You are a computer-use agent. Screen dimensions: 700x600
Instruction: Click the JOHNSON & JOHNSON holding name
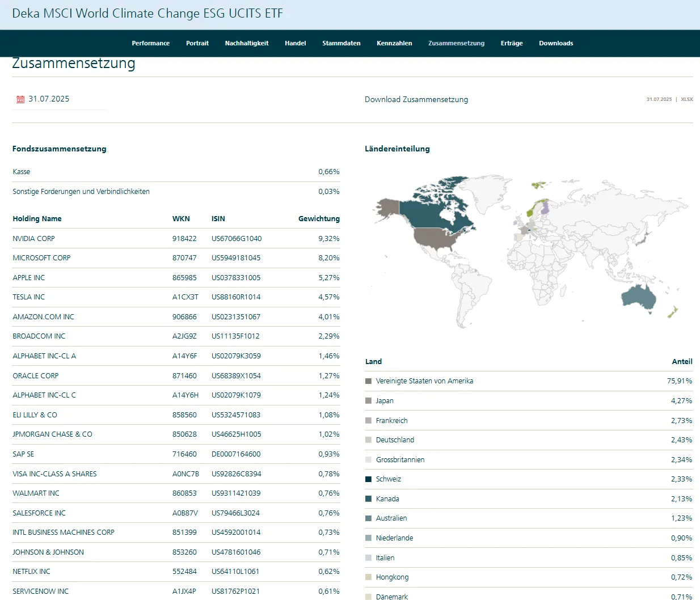(48, 552)
